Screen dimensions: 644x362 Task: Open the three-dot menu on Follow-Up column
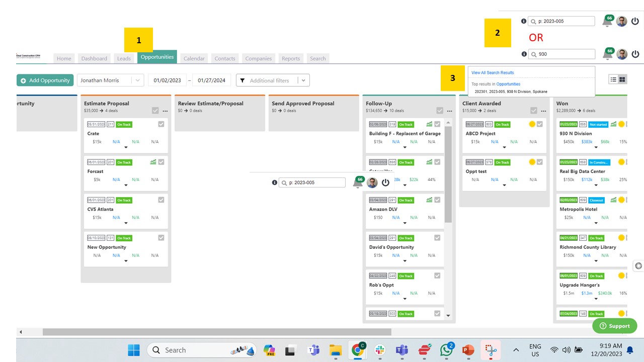click(x=449, y=111)
